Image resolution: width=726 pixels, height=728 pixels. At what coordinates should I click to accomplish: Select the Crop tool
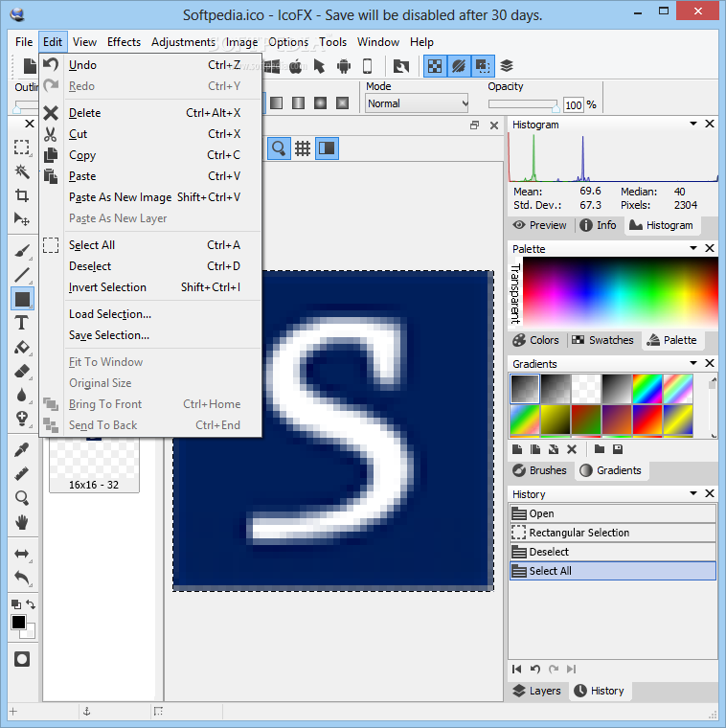pos(21,195)
